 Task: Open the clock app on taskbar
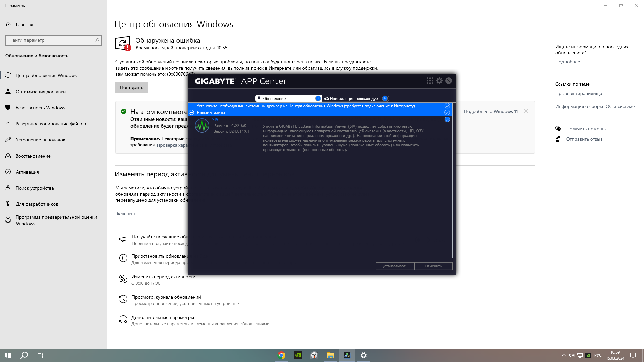pos(314,355)
